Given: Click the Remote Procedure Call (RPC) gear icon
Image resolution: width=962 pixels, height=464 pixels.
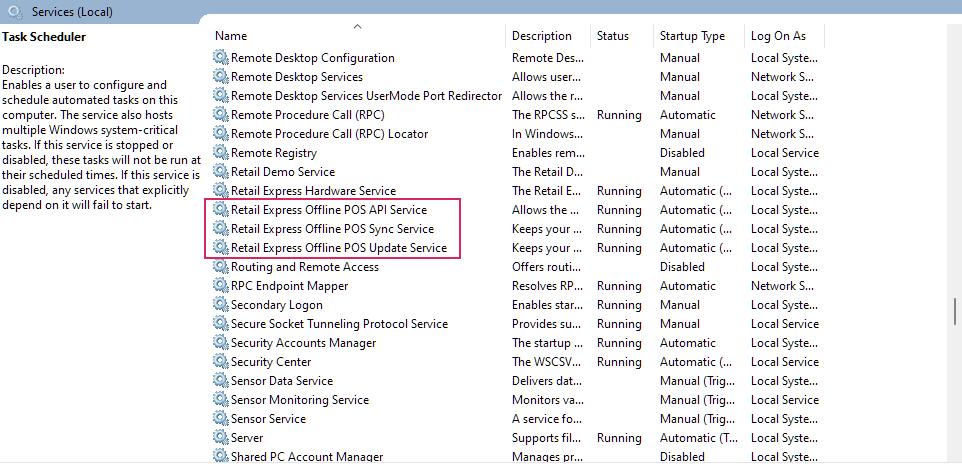Looking at the screenshot, I should point(220,115).
